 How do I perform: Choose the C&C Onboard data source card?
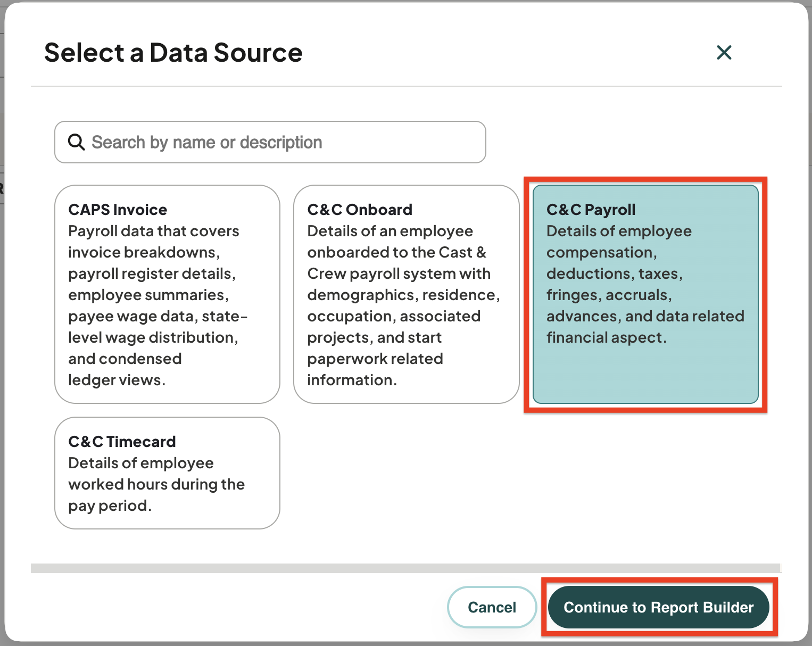[x=406, y=294]
